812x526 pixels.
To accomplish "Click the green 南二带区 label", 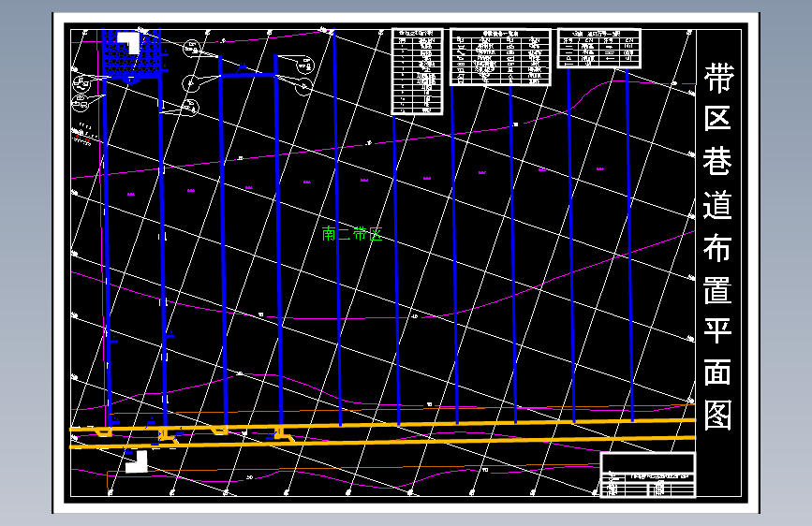I will (x=351, y=234).
